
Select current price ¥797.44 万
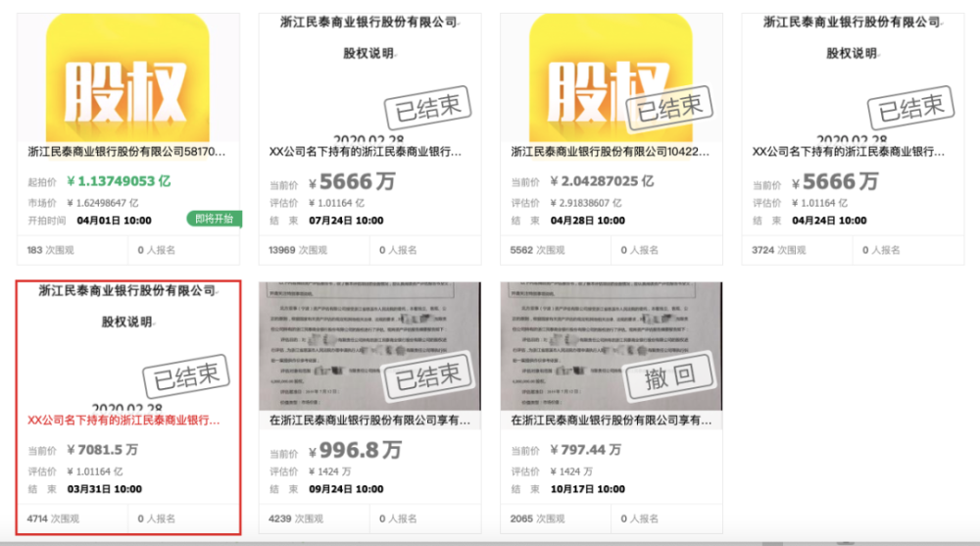[x=586, y=450]
